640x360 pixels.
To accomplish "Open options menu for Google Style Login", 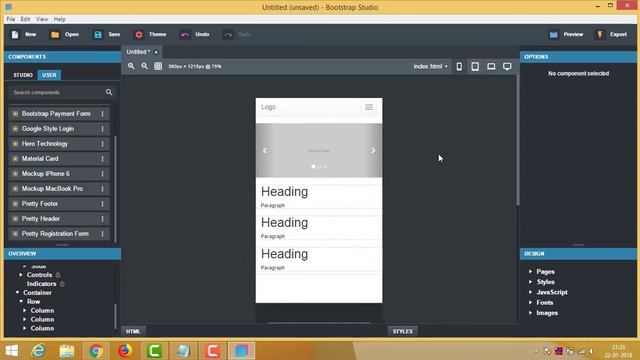I will (x=102, y=129).
